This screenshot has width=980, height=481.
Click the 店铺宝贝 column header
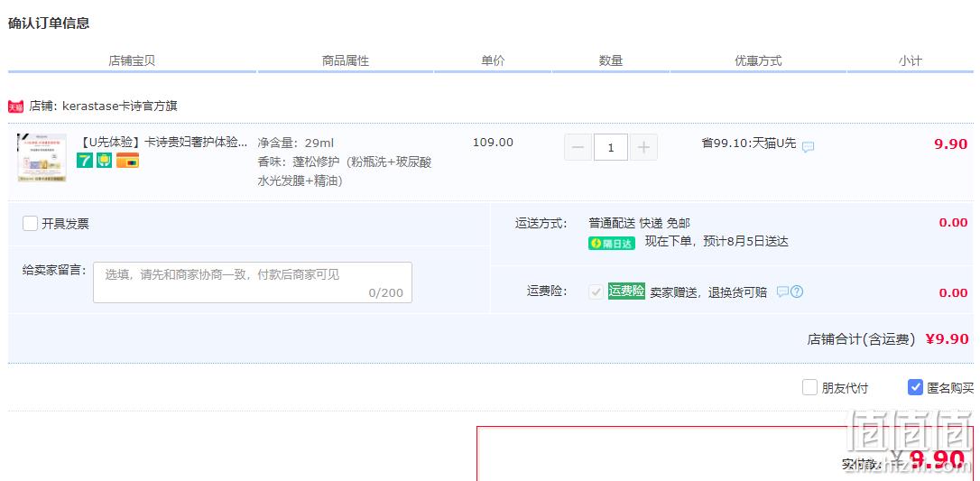pyautogui.click(x=132, y=60)
